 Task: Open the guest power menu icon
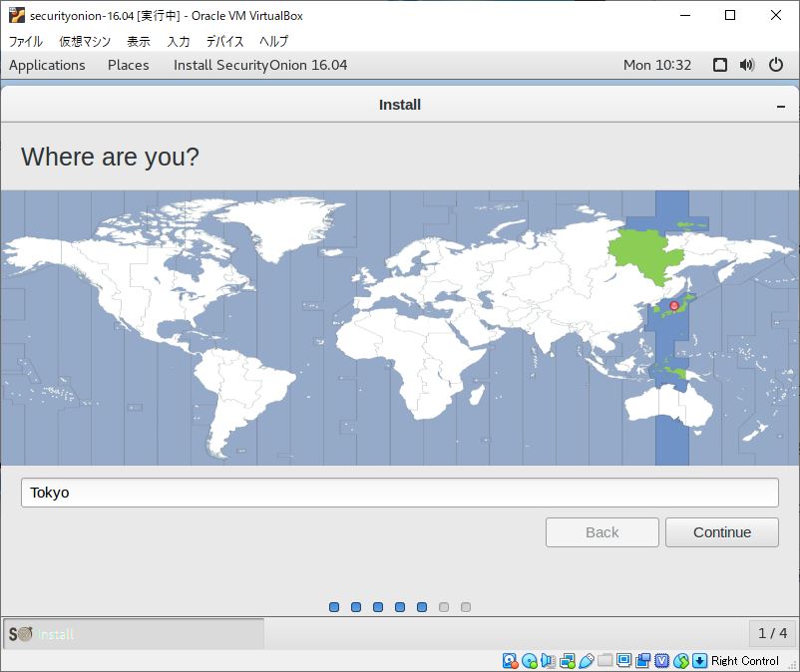[775, 65]
